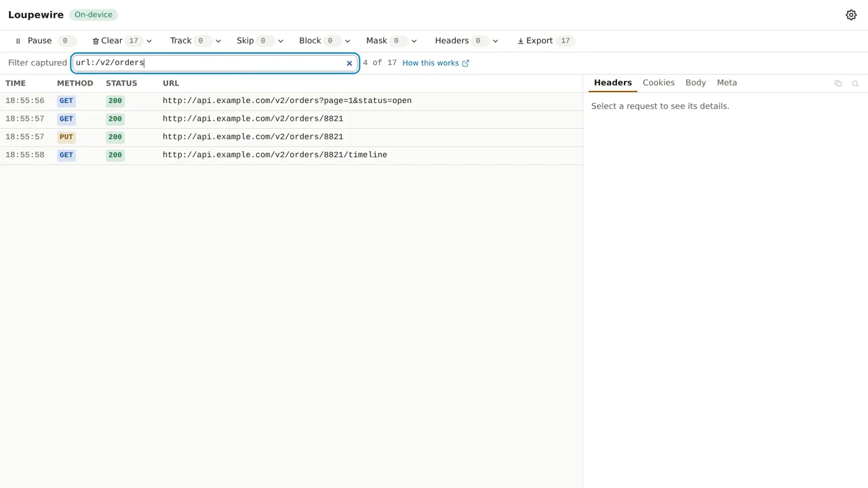Click the Block rules button

[x=318, y=41]
